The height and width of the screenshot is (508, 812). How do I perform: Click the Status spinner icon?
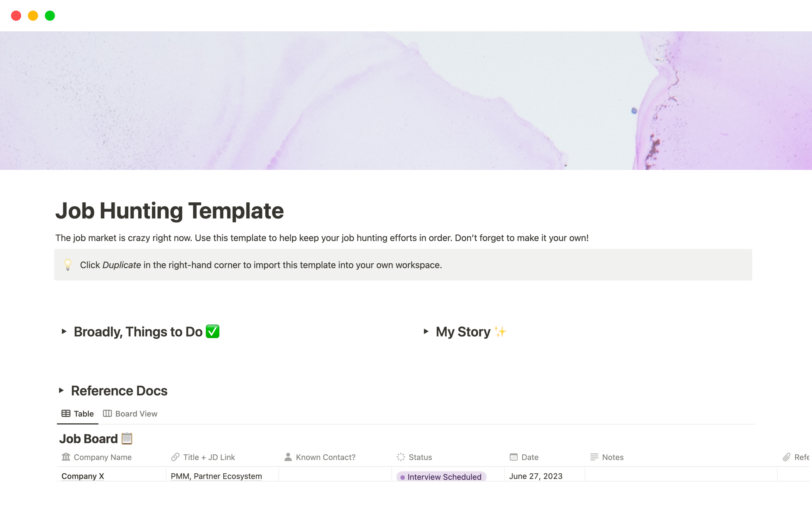pyautogui.click(x=401, y=457)
